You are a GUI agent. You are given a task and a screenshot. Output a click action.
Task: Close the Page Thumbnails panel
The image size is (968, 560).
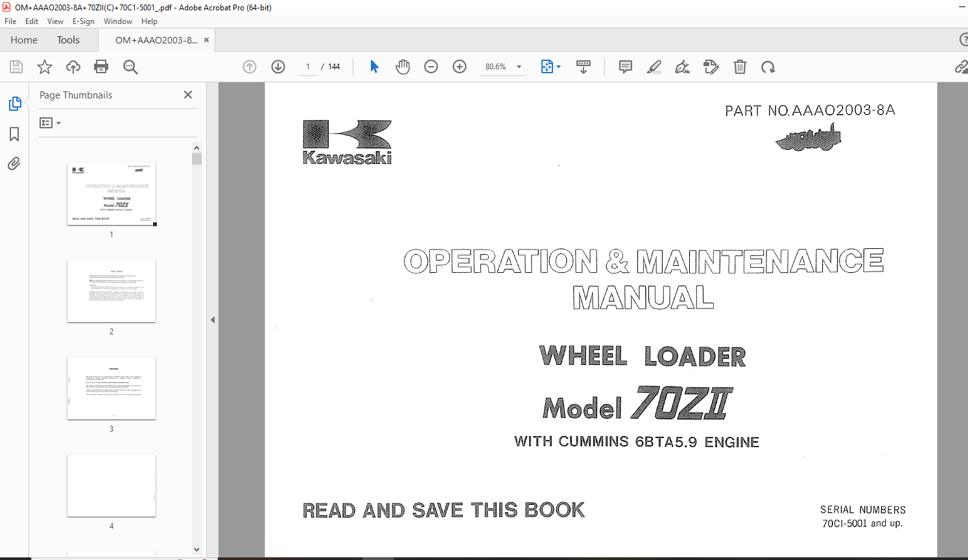188,95
